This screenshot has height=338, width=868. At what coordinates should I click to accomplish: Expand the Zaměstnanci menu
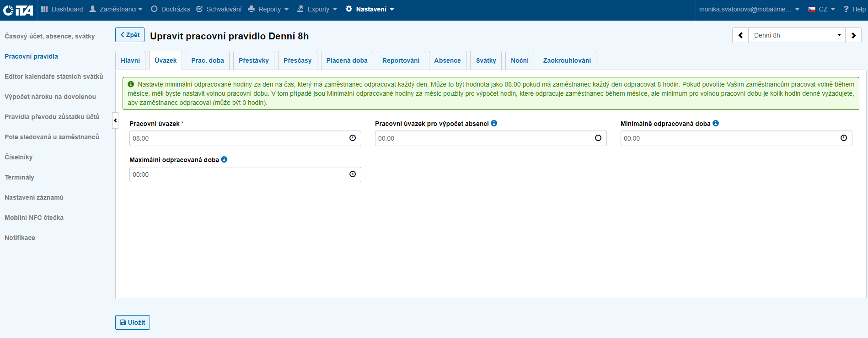(x=116, y=9)
